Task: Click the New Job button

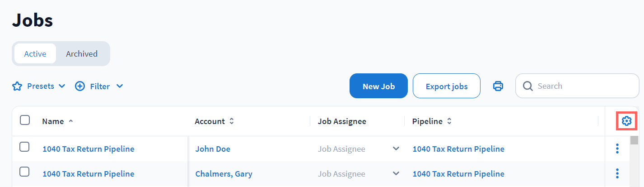Action: point(378,86)
